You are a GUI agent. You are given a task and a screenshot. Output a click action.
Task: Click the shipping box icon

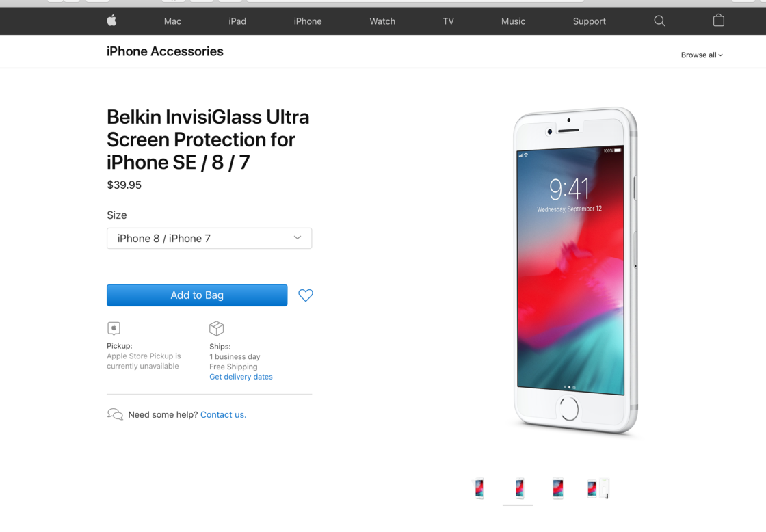[216, 329]
